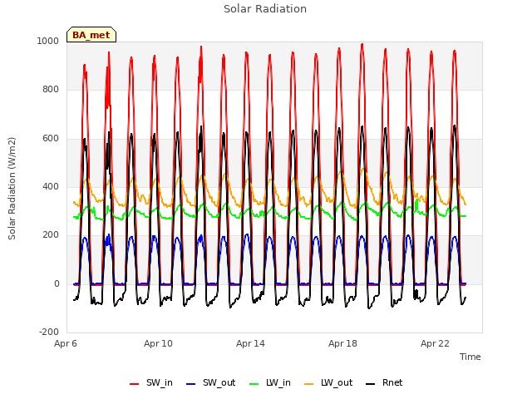Click the Apr 22 x-axis tick label

pos(435,343)
